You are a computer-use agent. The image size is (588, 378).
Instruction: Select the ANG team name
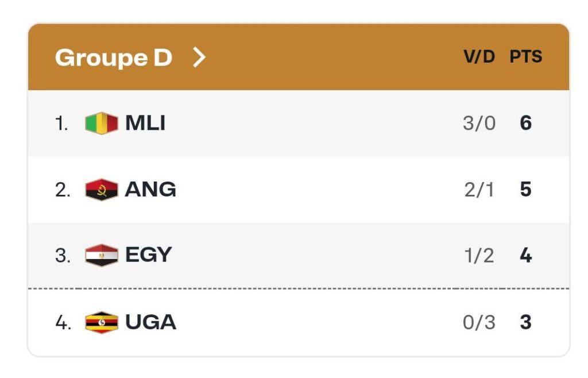tap(150, 190)
